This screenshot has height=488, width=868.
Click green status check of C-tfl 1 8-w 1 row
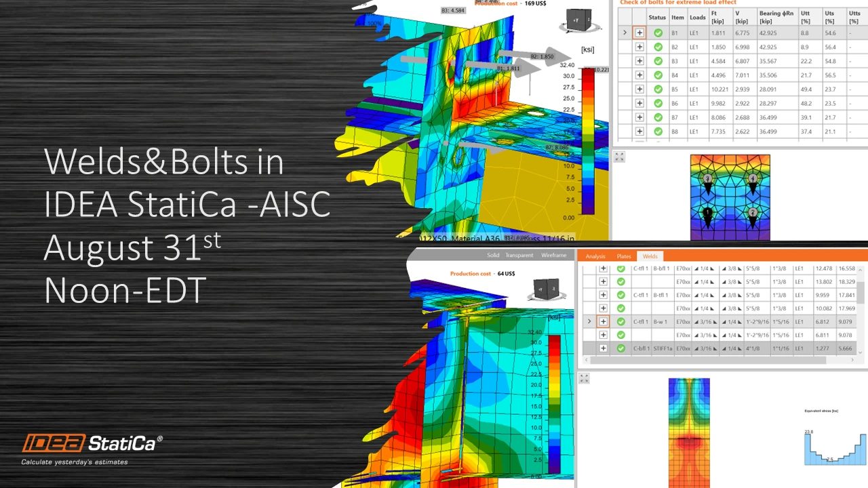[x=620, y=321]
